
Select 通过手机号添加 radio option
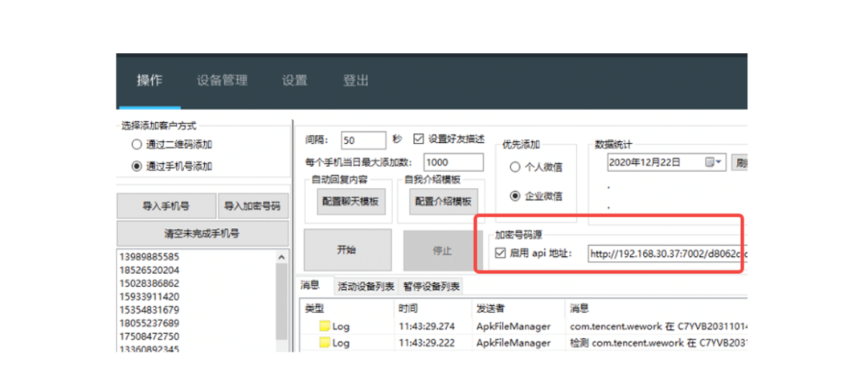point(136,166)
